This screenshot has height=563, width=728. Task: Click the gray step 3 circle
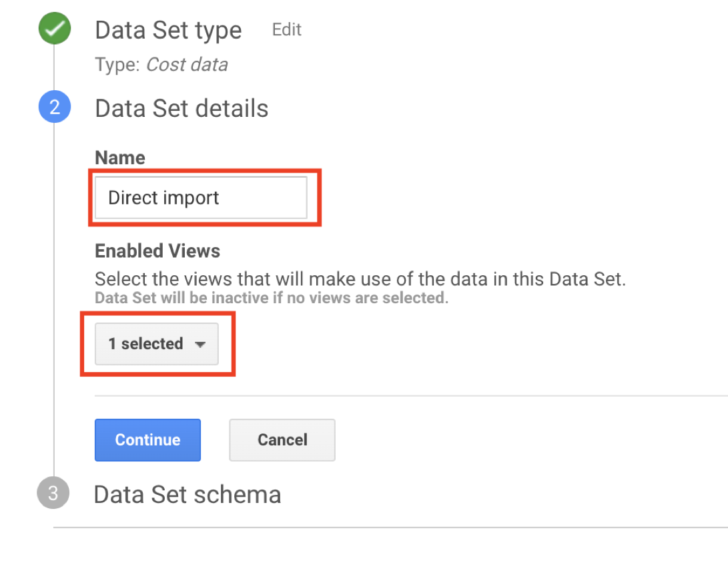53,493
